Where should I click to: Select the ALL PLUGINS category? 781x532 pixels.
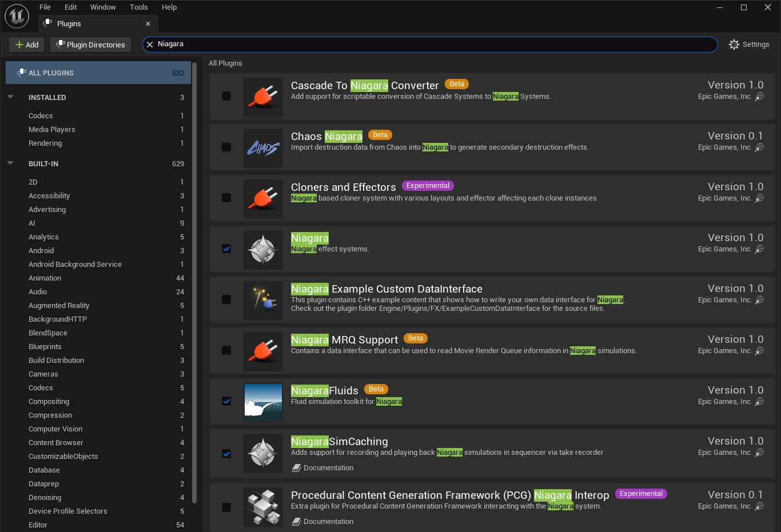pos(98,73)
